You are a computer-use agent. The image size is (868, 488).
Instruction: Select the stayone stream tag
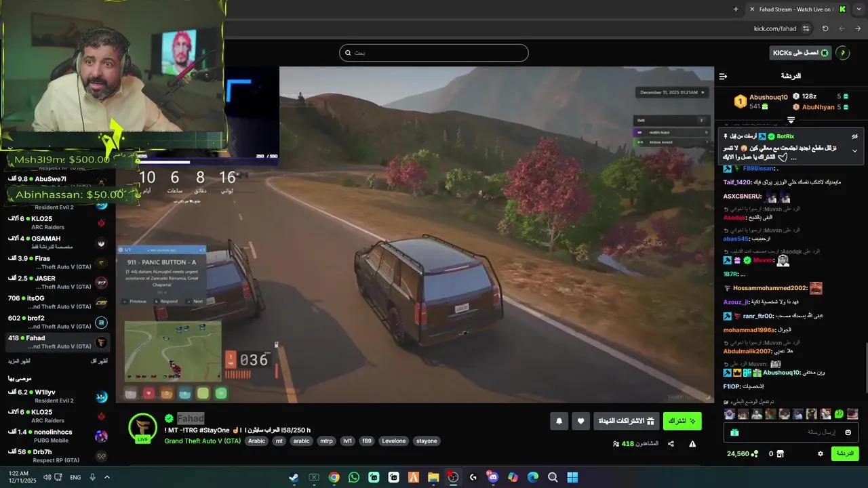427,441
